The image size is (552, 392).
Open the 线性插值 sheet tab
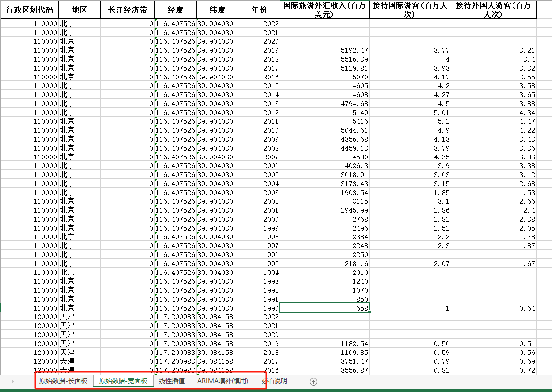point(172,381)
